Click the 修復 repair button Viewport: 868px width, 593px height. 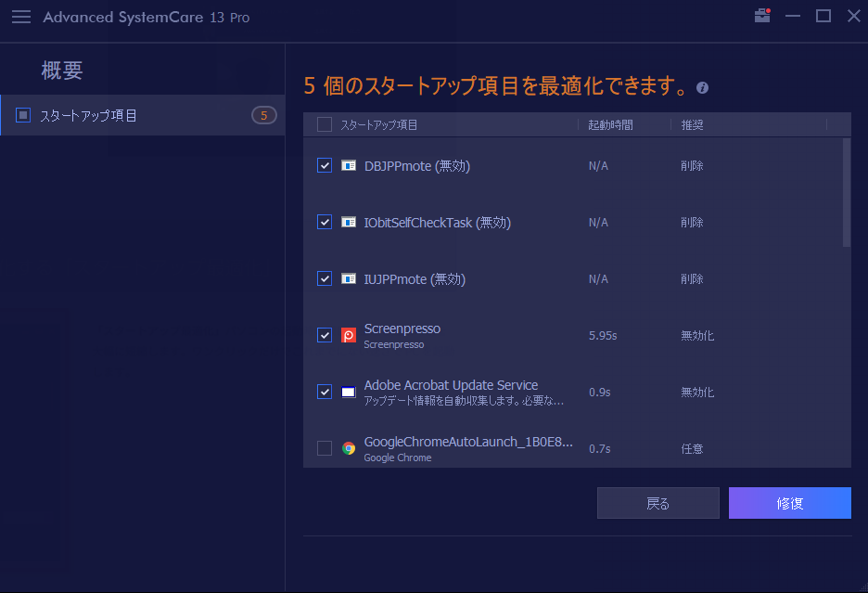click(x=790, y=503)
